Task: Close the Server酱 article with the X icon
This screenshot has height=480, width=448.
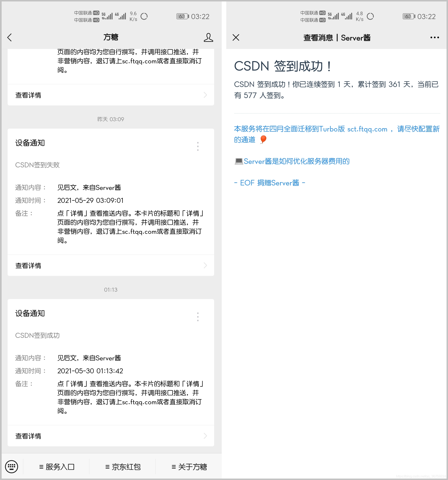Action: (x=235, y=38)
